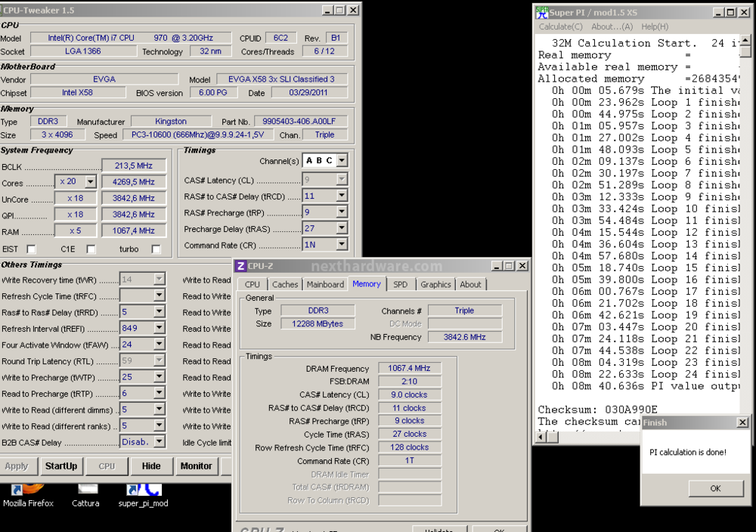
Task: Click the Loop 24 finished line
Action: tap(646, 374)
